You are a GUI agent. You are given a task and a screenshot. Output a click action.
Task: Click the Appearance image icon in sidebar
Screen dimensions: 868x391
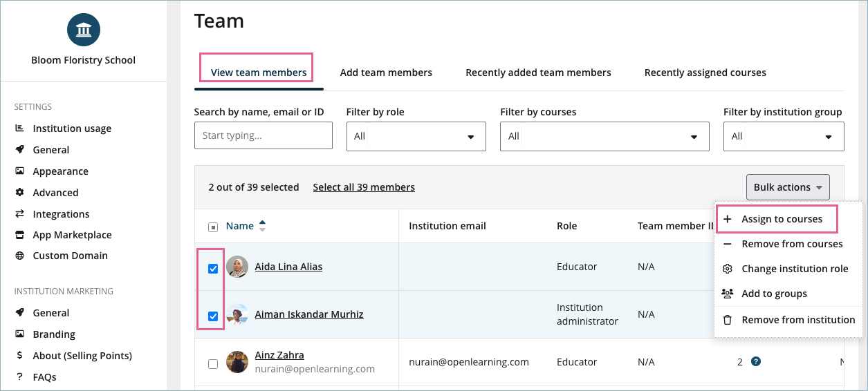(19, 171)
